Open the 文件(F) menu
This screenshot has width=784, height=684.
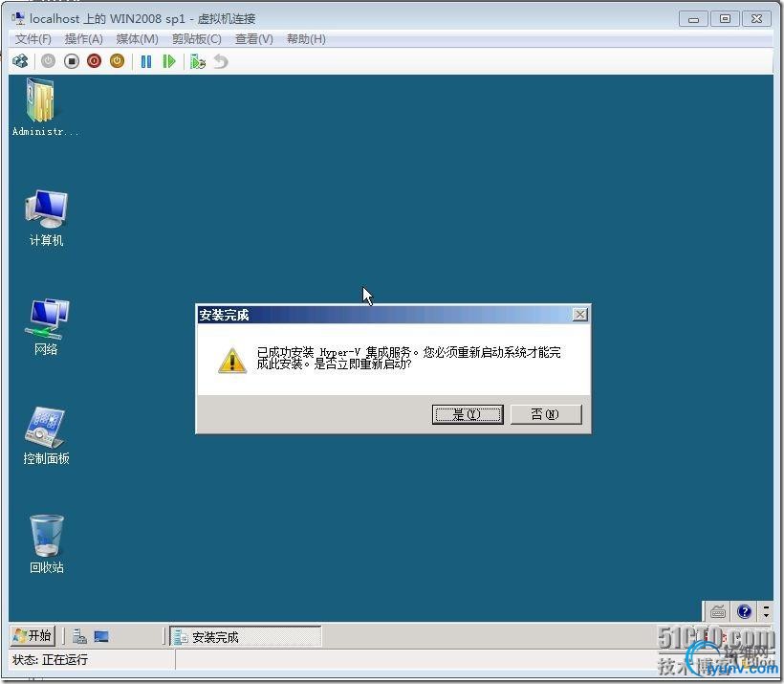[33, 39]
